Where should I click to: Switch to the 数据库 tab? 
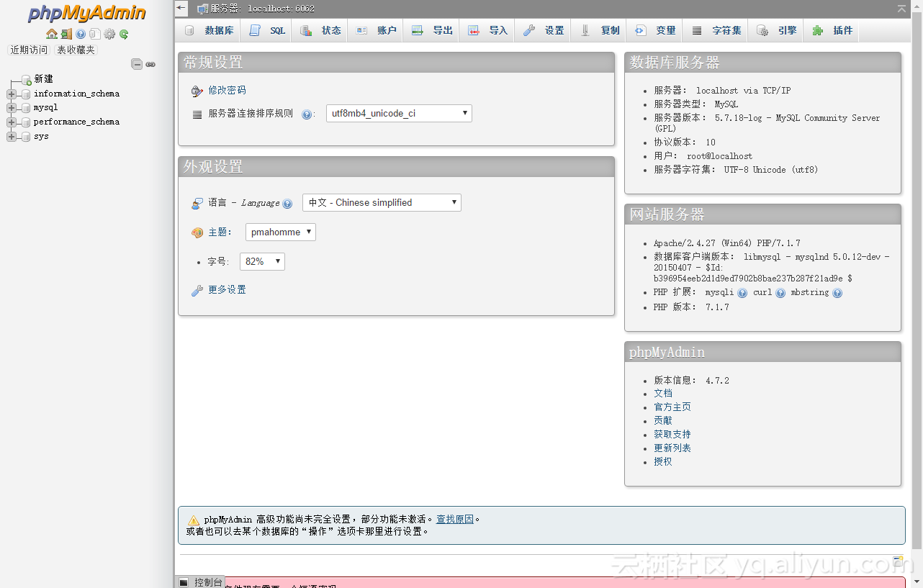[x=210, y=30]
